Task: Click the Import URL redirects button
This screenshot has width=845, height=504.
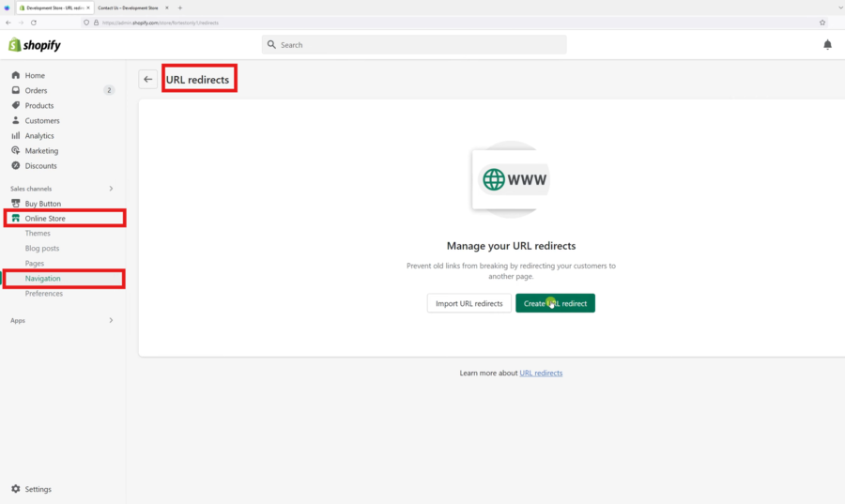Action: tap(469, 303)
